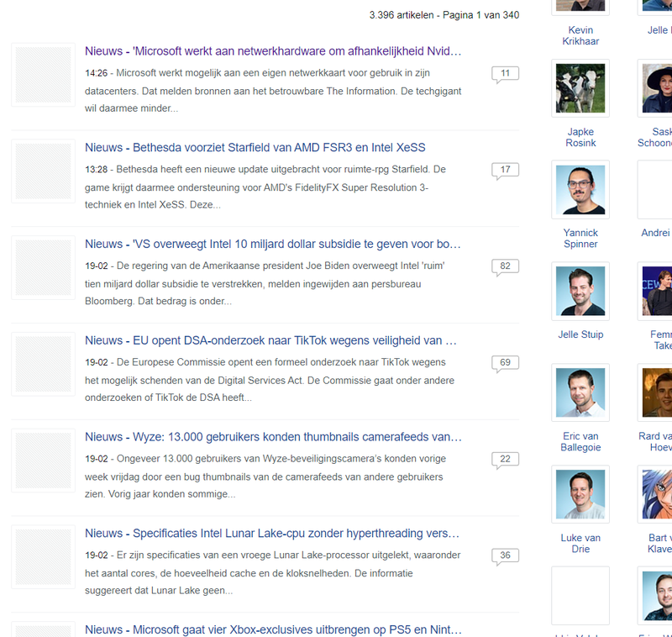Click thumbnail of Bethesda Starfield article
The width and height of the screenshot is (672, 637).
[44, 171]
